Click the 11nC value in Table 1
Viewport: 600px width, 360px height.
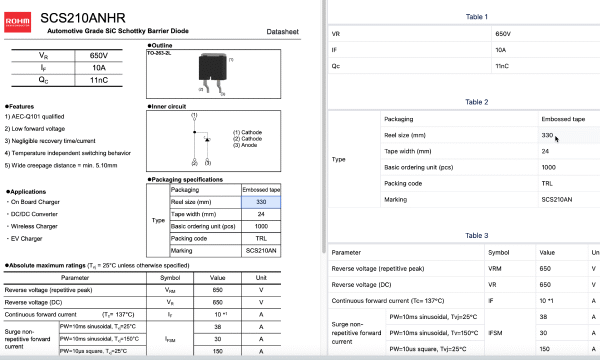point(502,66)
